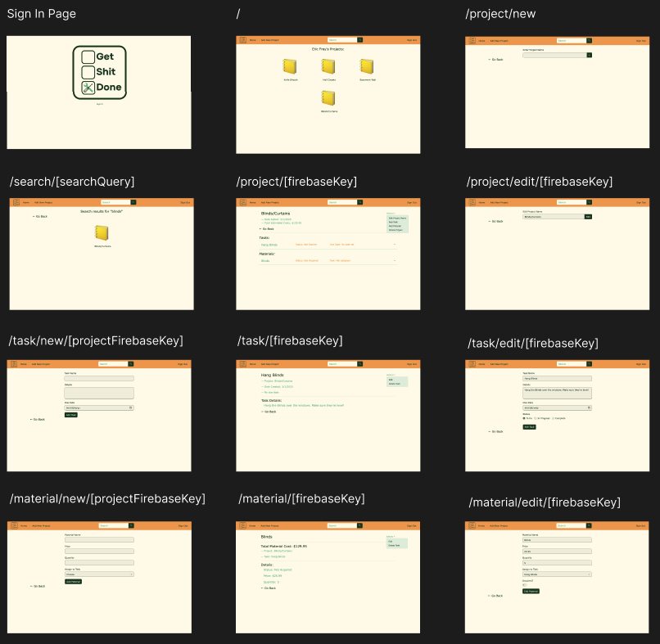This screenshot has width=660, height=644.
Task: Open the Blinds/Curtains project notebook icon
Action: (x=328, y=99)
